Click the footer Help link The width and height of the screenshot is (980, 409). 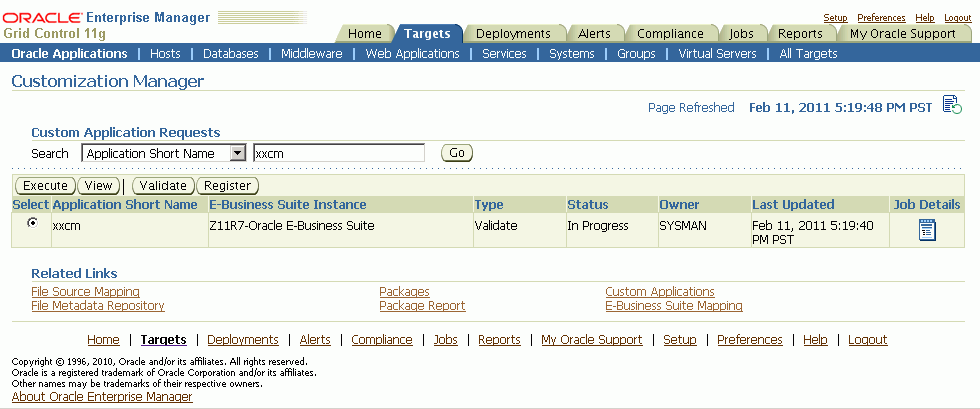coord(815,340)
